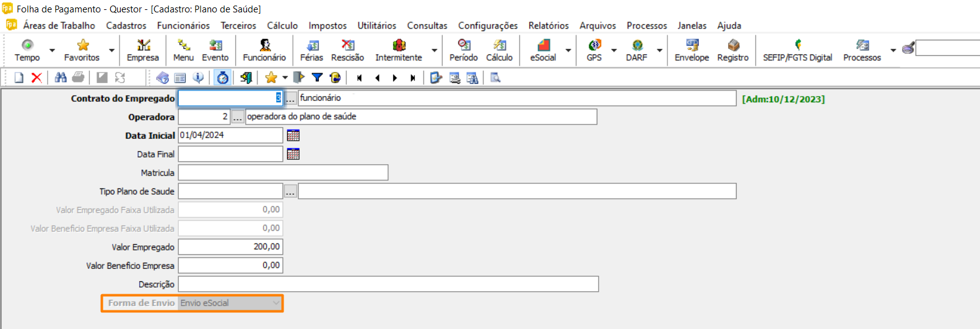Expand the Intermitente dropdown arrow

coord(434,50)
